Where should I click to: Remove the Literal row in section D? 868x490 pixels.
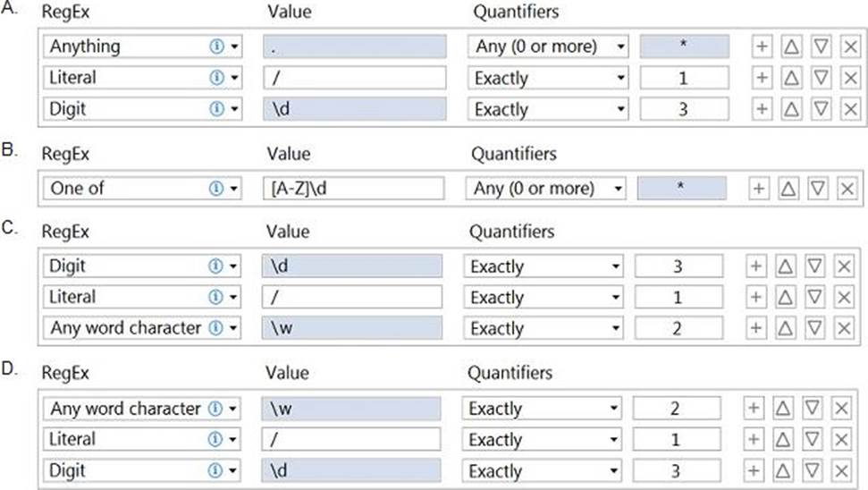point(841,440)
